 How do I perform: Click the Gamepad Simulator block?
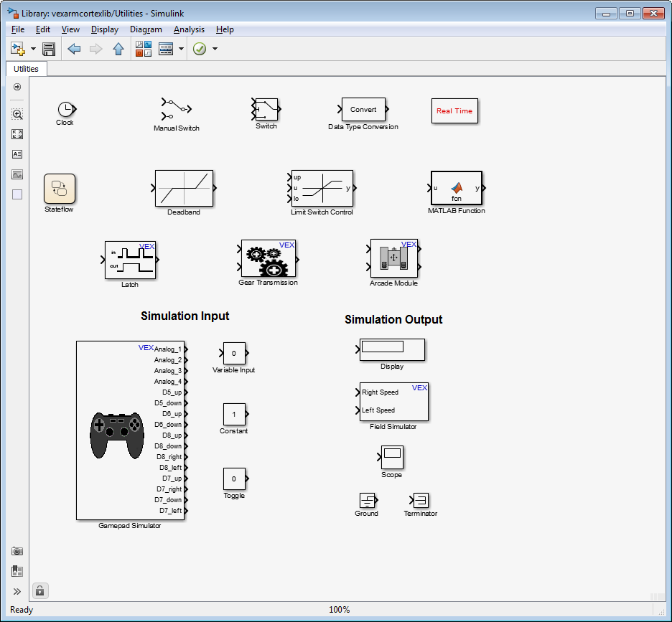click(x=130, y=430)
